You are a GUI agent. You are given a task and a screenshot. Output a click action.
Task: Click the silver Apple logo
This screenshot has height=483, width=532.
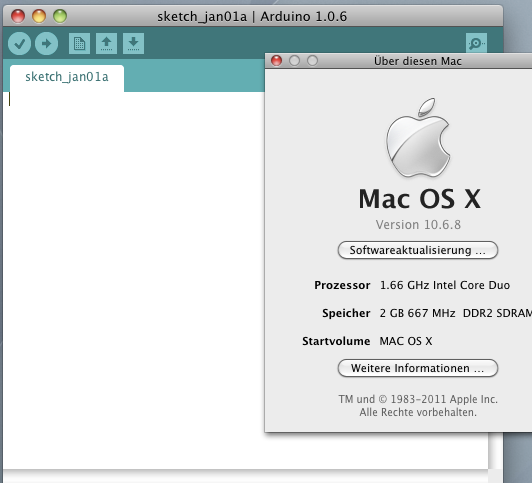(418, 138)
